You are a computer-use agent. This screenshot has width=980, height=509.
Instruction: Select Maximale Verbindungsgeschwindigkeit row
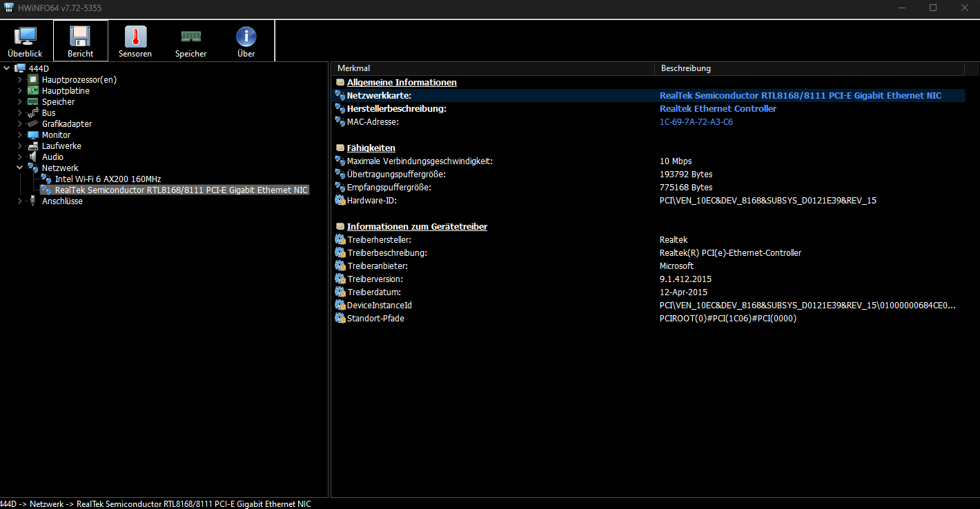tap(649, 161)
